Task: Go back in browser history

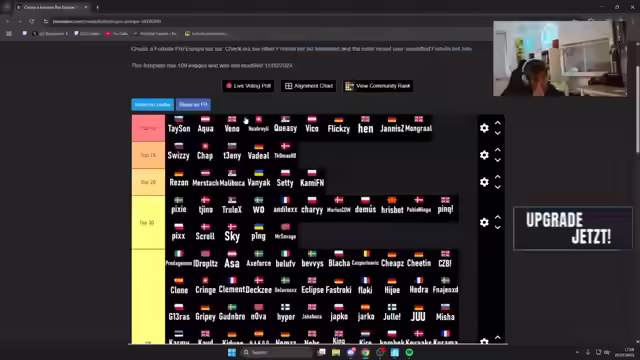Action: 7,21
